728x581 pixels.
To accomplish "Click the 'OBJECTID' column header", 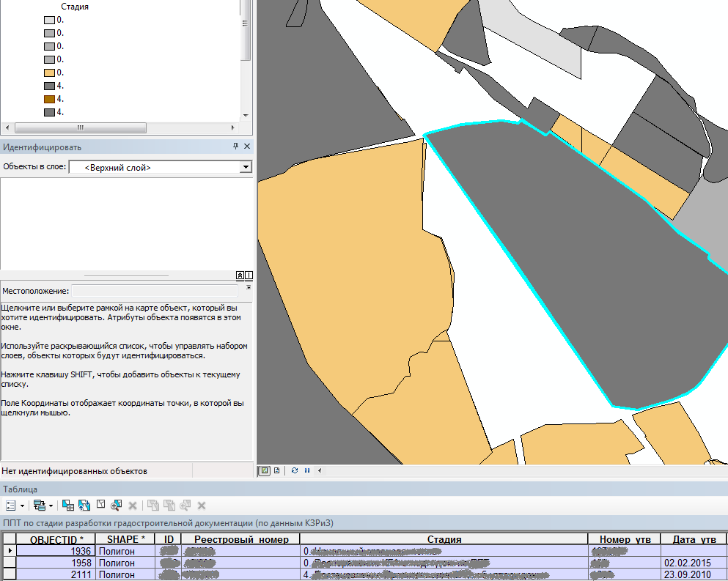I will 56,539.
